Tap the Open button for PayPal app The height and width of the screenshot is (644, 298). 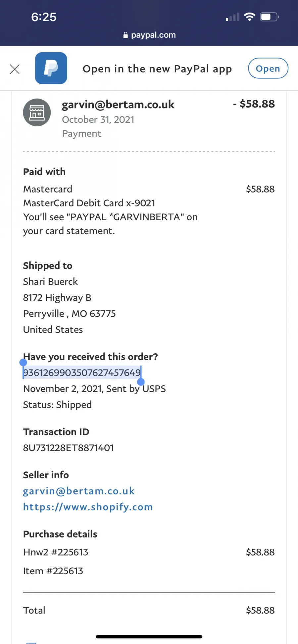coord(268,68)
